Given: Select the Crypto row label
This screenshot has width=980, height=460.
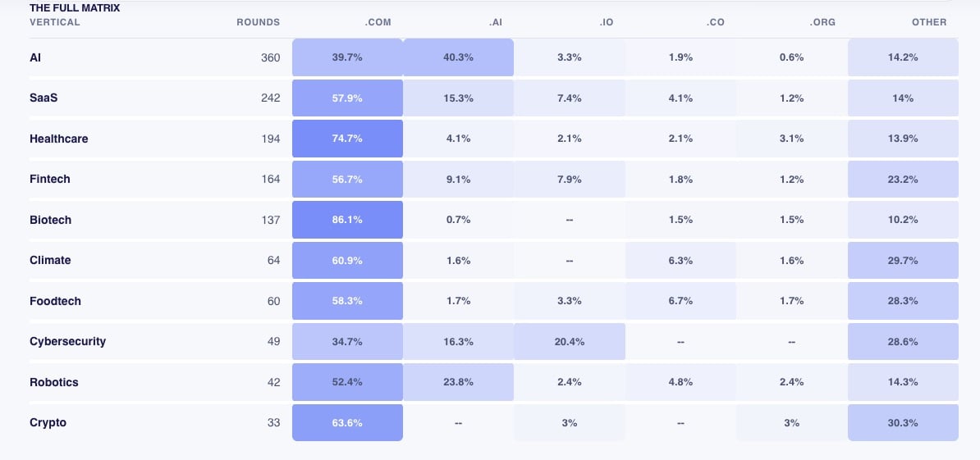Looking at the screenshot, I should click(x=48, y=422).
